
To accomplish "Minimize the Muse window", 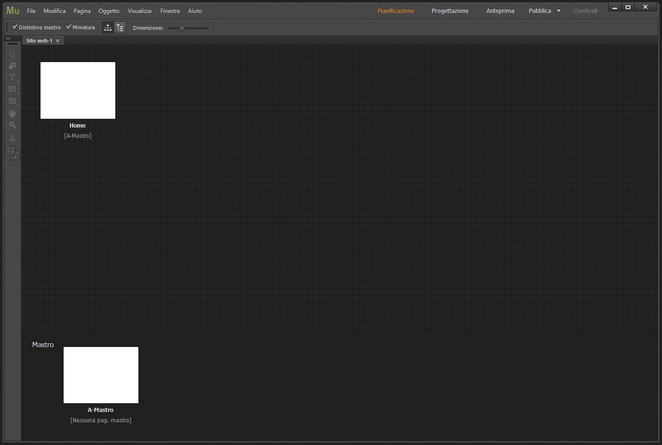I will pyautogui.click(x=615, y=7).
